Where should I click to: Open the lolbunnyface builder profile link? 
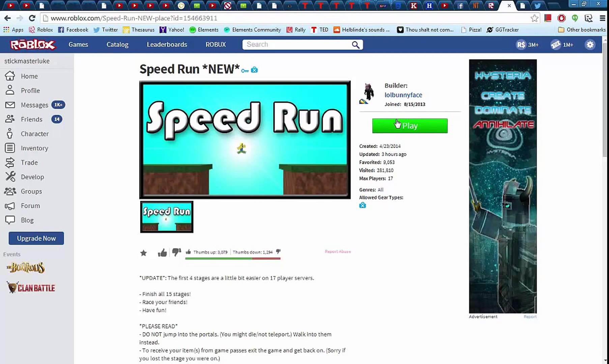click(x=403, y=95)
